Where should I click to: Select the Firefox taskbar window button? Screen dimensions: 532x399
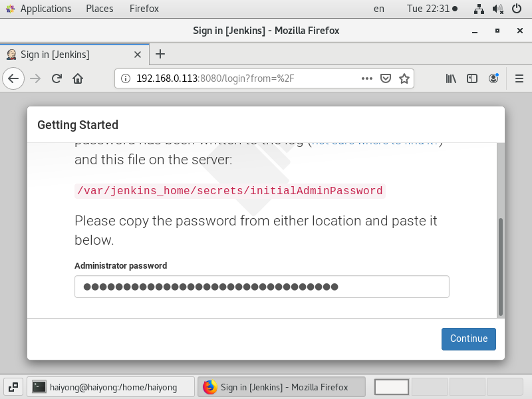(x=281, y=387)
